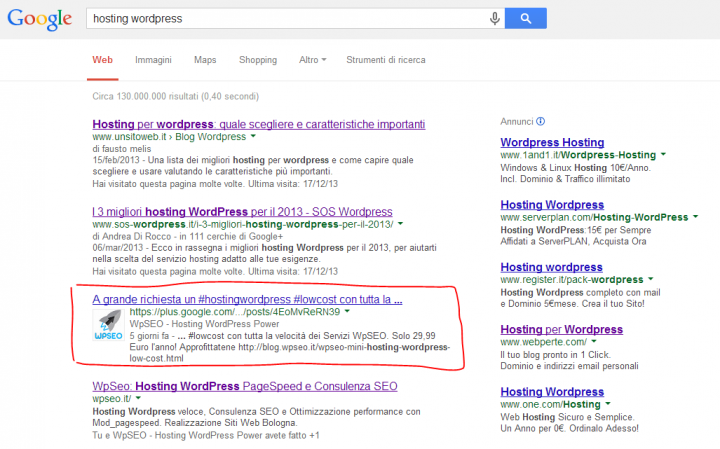Switch to the Shopping tab

pos(258,60)
